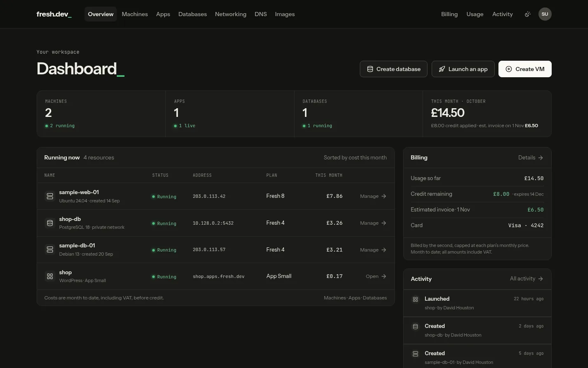Click the server icon beside sample-web-01
This screenshot has height=368, width=588.
pos(50,196)
